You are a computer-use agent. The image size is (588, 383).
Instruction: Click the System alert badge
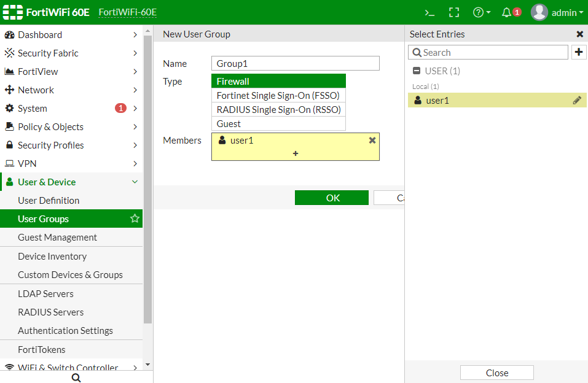click(120, 108)
